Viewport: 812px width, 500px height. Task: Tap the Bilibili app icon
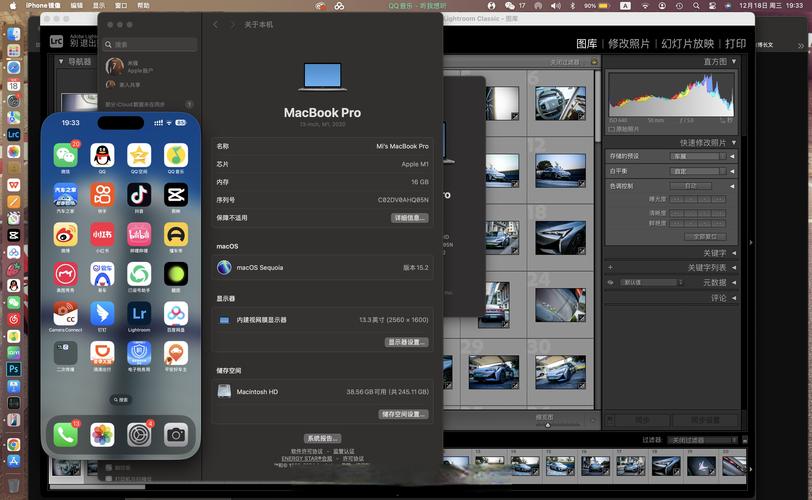pyautogui.click(x=139, y=234)
